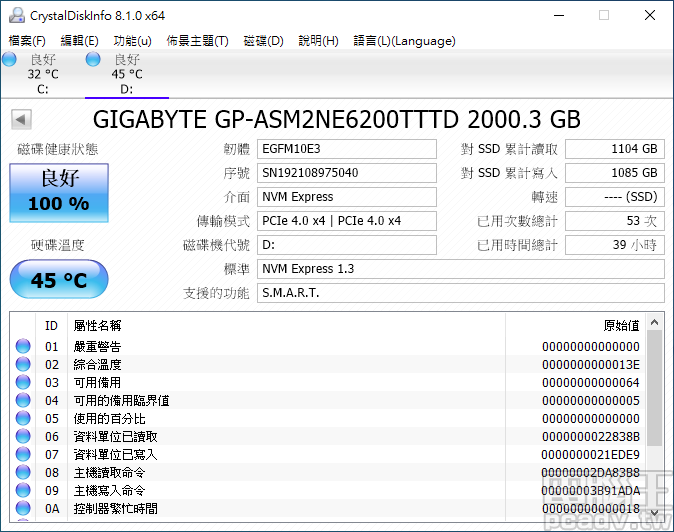Select the C: drive tab at 32 °C
This screenshot has width=674, height=532.
tap(43, 73)
